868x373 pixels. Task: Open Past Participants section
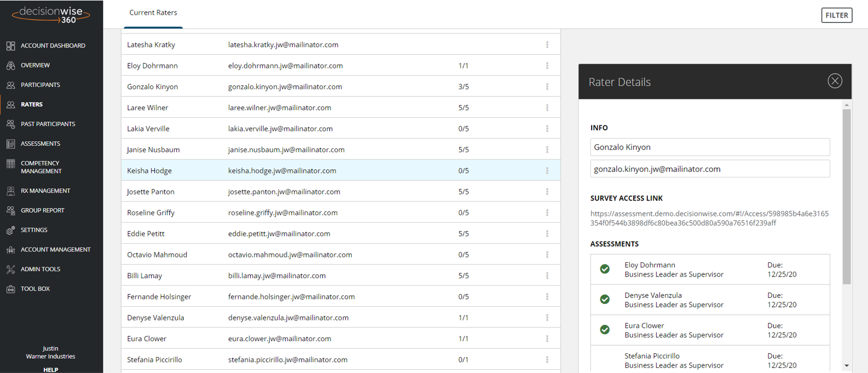[x=48, y=124]
